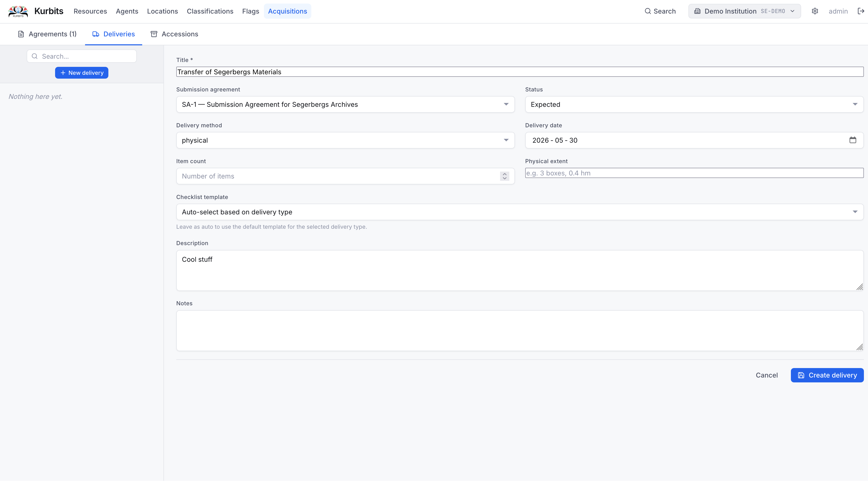Viewport: 868px width, 481px height.
Task: Open the Resources menu
Action: 90,11
